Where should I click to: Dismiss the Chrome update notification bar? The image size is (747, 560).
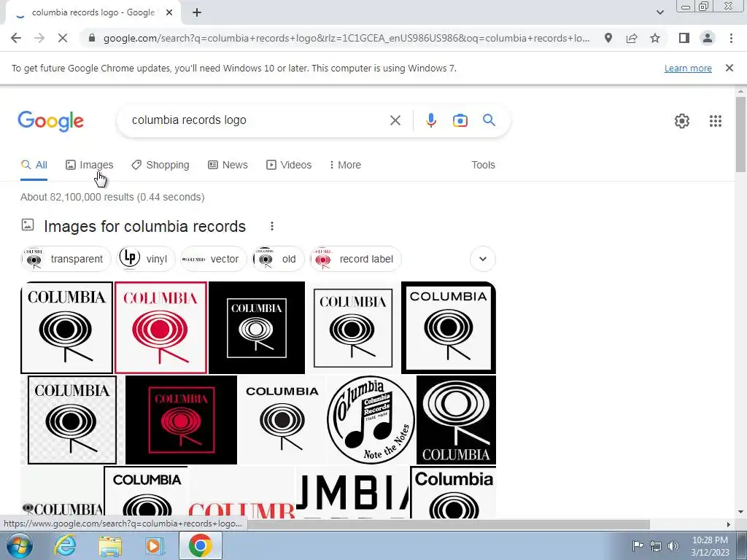pos(729,68)
